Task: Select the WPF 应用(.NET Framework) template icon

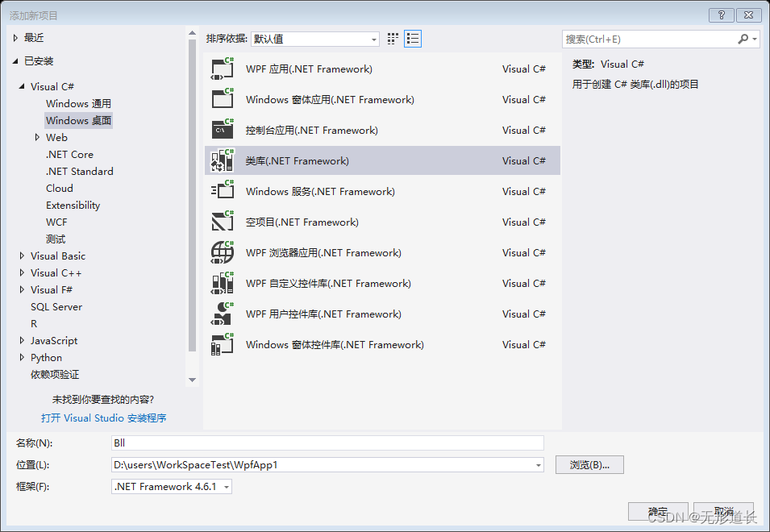Action: pyautogui.click(x=221, y=69)
